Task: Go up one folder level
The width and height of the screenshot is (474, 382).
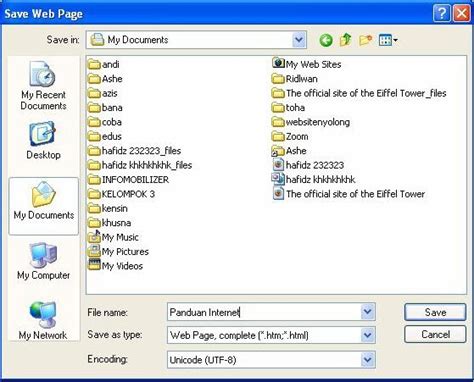Action: pos(346,40)
